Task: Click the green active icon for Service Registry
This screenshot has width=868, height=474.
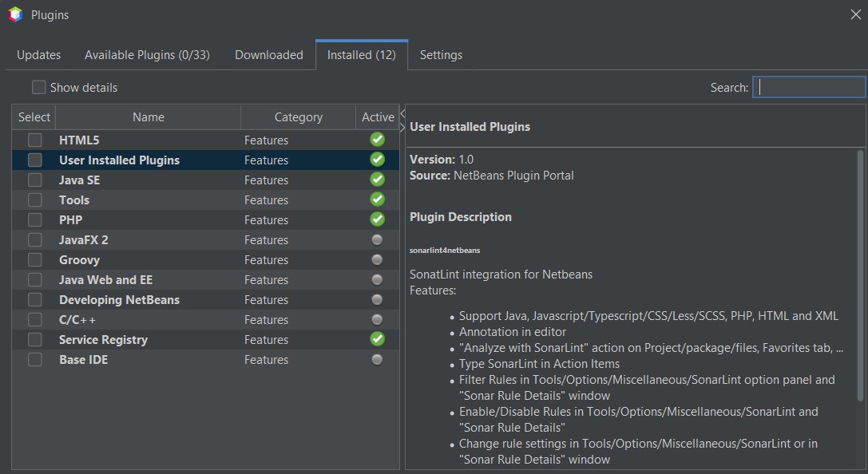Action: pos(377,339)
